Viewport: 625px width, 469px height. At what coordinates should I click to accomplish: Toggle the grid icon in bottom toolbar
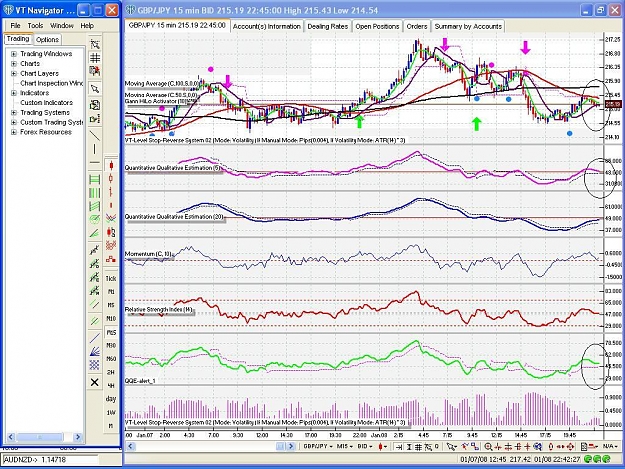coord(418,447)
